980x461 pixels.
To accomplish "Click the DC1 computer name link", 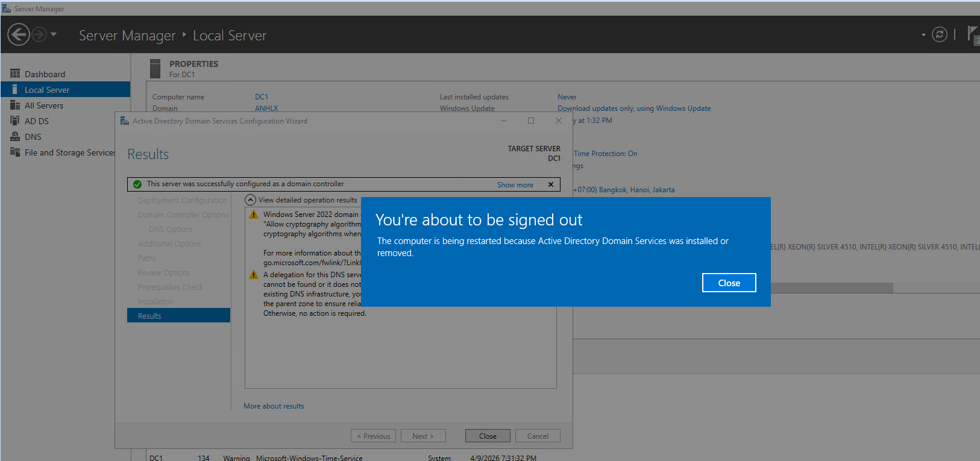I will pos(262,97).
